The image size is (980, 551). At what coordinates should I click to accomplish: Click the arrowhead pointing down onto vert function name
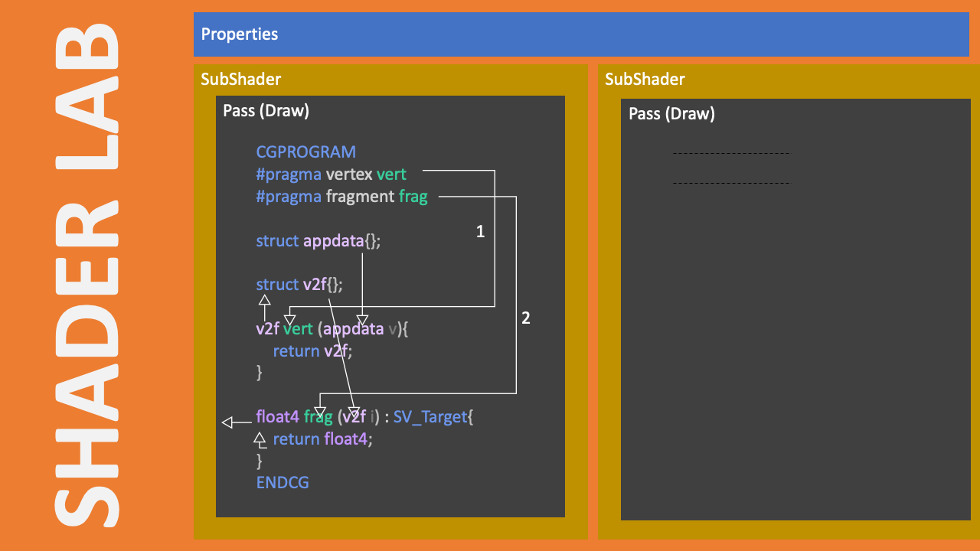pyautogui.click(x=290, y=317)
